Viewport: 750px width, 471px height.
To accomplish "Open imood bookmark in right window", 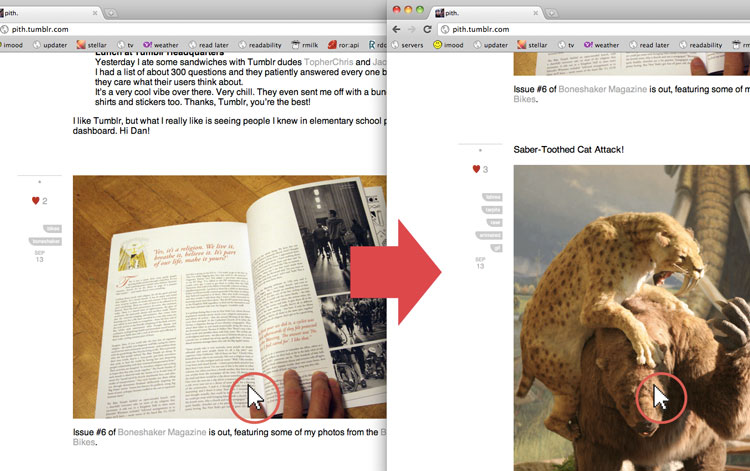I will (x=448, y=45).
